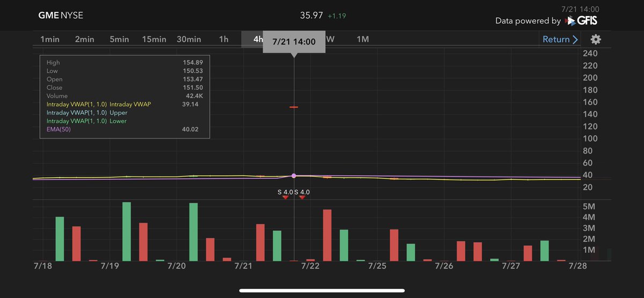Screen dimensions: 644x298
Task: Click the Intraday VWAP Upper legend row
Action: click(x=87, y=113)
